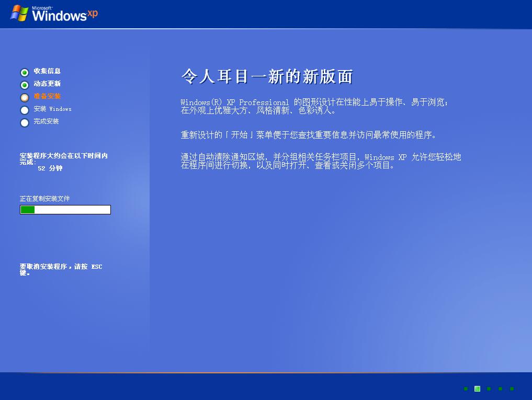532x400 pixels.
Task: Click the 收集信息 step label
Action: point(47,71)
